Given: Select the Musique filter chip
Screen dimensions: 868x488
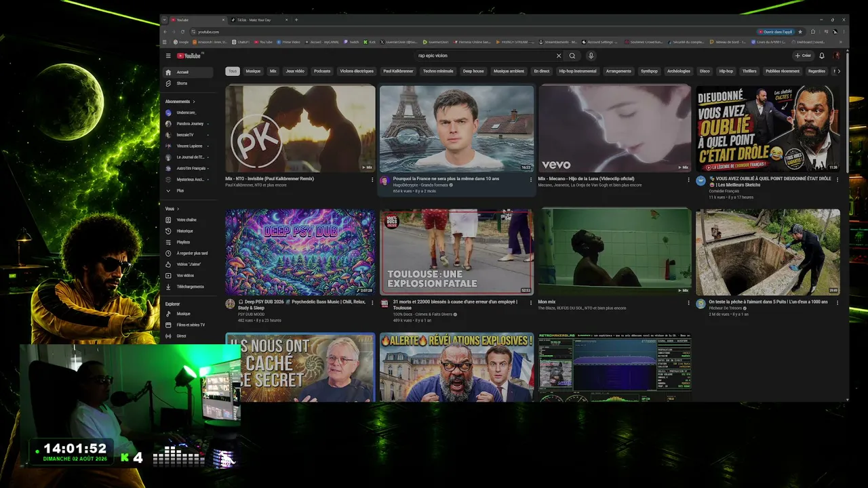Looking at the screenshot, I should (x=253, y=71).
